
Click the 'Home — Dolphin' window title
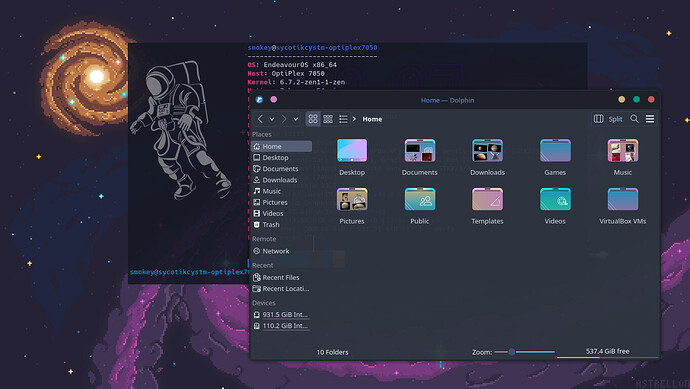(447, 100)
